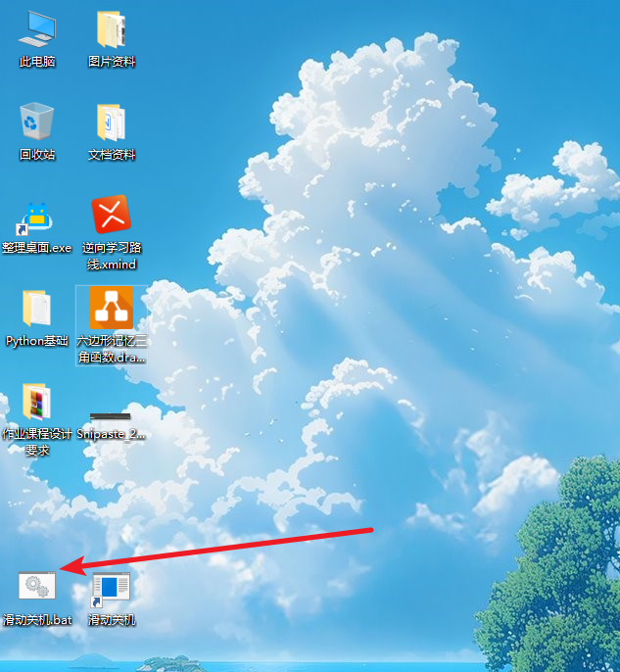Click the label text 此电脑
Screen dimensions: 620x672
point(37,62)
